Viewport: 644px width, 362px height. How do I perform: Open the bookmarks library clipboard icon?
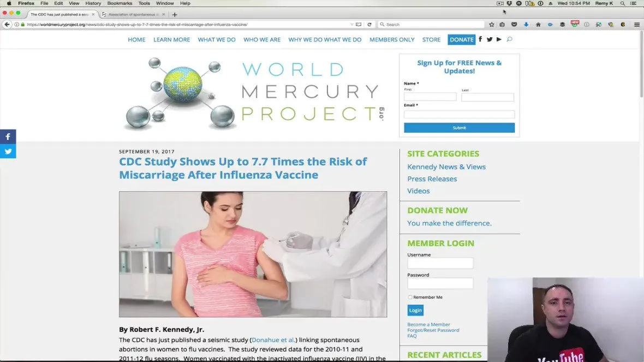click(x=502, y=25)
